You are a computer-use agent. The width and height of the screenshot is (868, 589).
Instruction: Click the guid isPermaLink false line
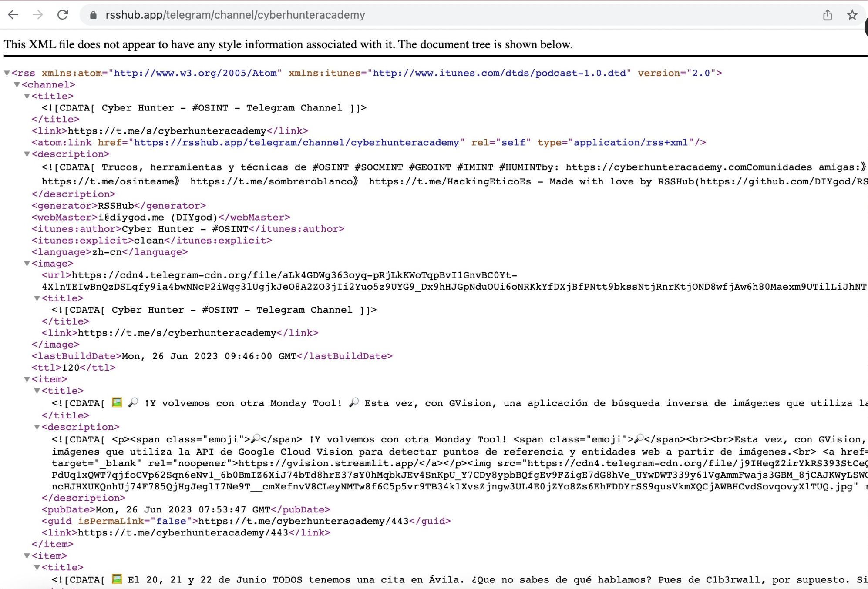pos(246,521)
